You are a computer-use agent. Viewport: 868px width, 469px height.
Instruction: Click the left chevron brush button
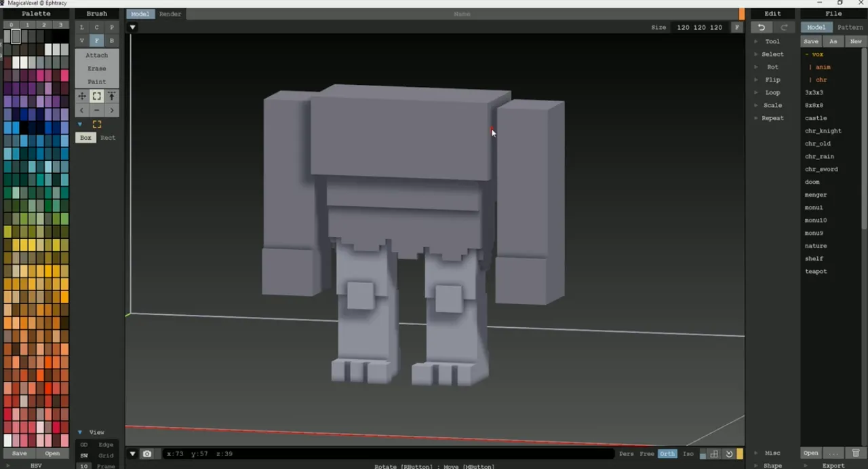coord(82,110)
